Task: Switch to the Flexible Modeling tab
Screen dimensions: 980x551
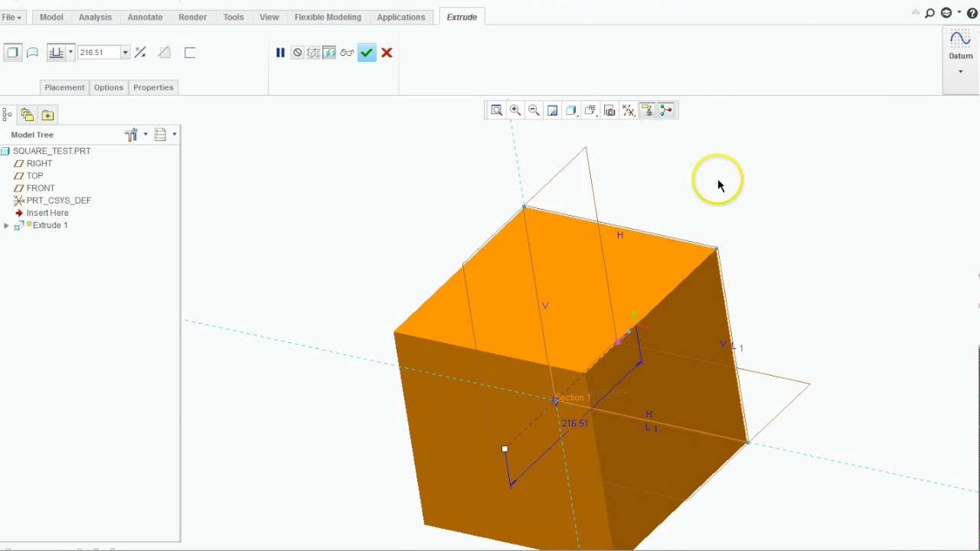Action: [328, 17]
